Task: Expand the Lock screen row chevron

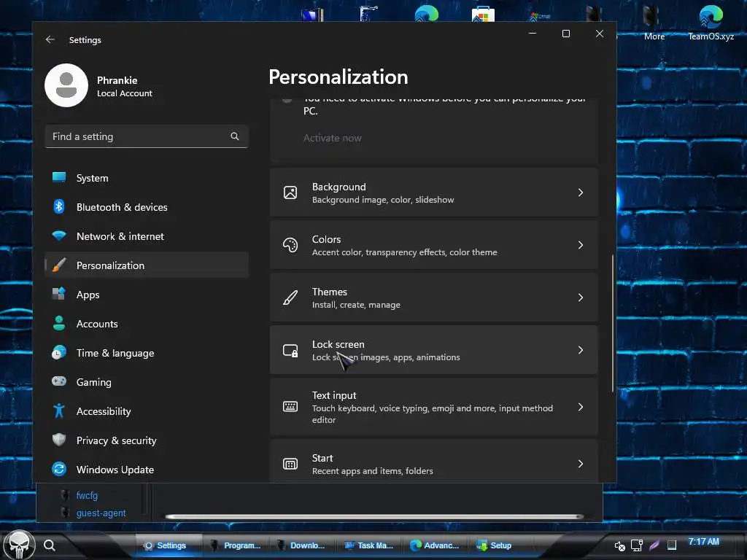Action: 580,349
